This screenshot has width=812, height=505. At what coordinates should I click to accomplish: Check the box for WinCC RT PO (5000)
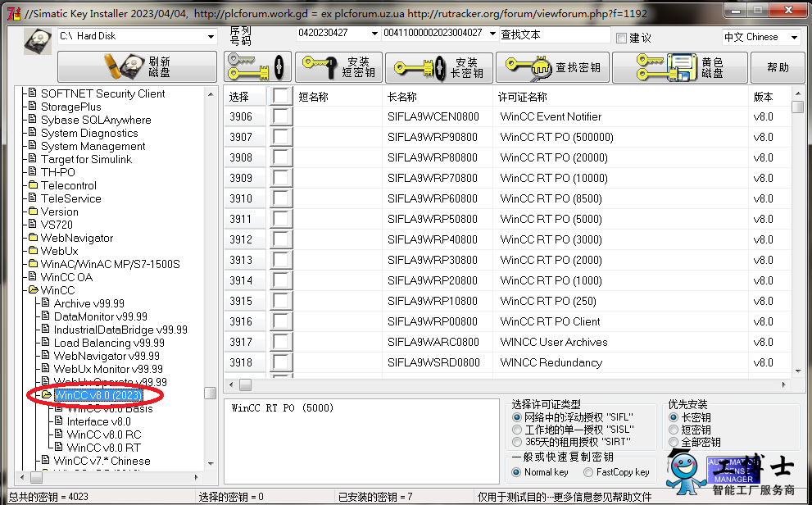point(280,219)
